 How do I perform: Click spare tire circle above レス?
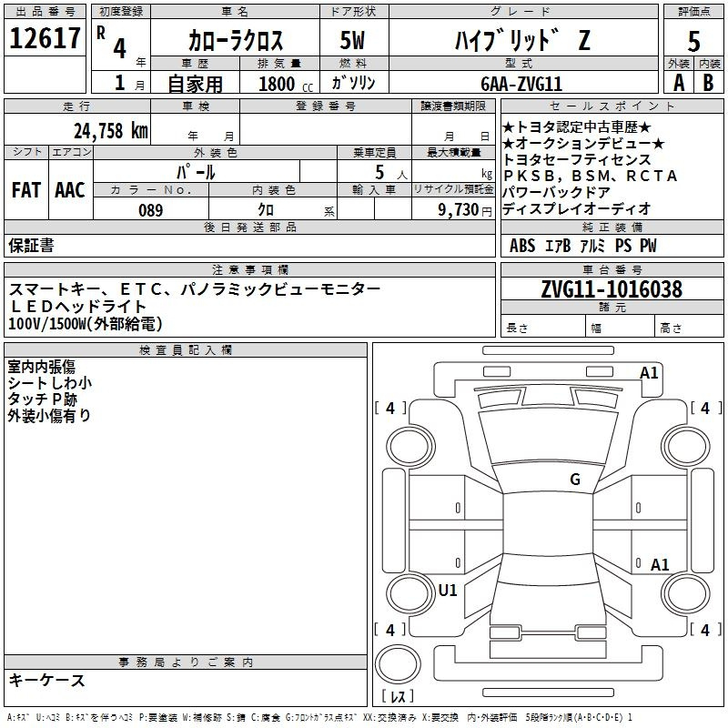point(398,664)
